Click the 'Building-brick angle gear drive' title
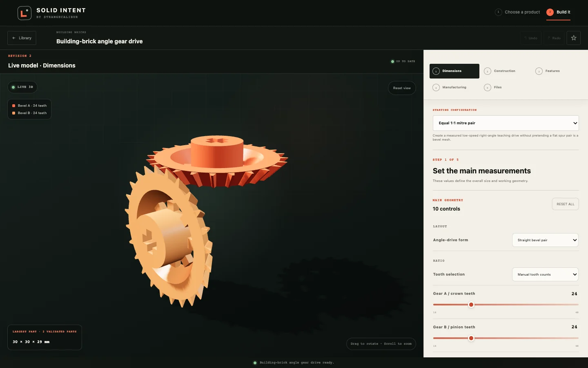588x368 pixels. pos(100,41)
